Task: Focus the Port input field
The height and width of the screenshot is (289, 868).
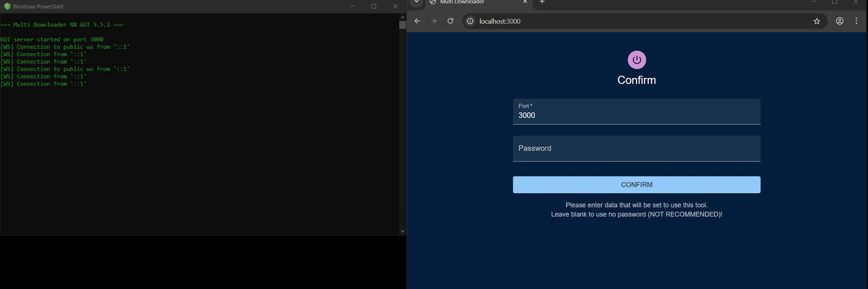Action: [636, 115]
